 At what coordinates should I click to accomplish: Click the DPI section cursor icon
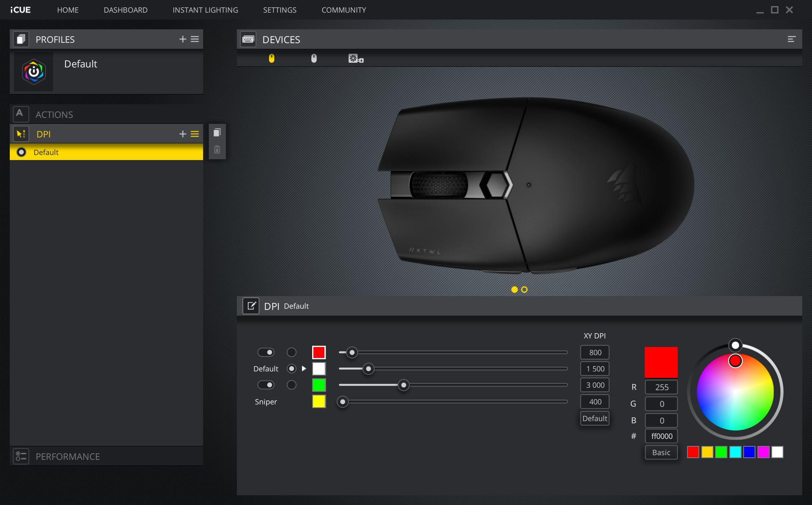[x=21, y=134]
